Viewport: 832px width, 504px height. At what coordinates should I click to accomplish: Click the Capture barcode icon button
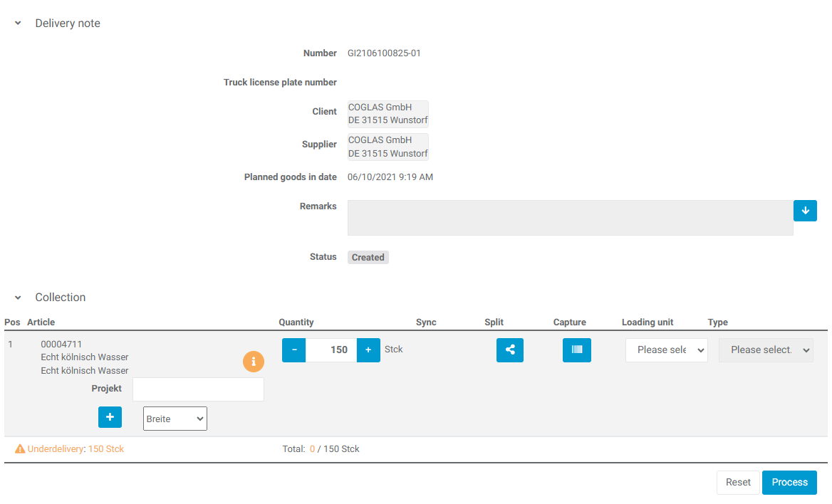click(576, 350)
